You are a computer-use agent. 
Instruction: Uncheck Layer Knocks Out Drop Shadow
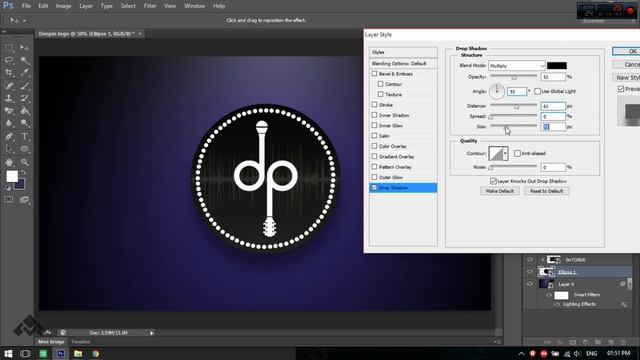(x=493, y=181)
